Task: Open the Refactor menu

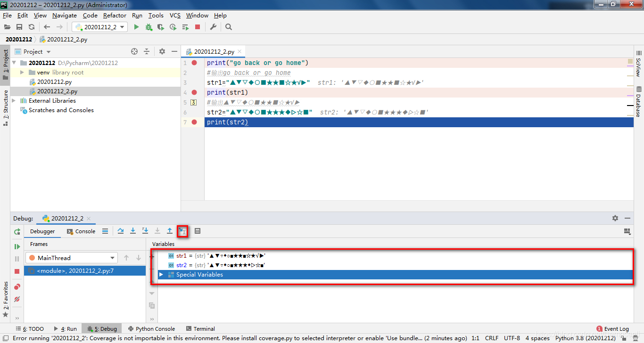Action: click(x=115, y=15)
